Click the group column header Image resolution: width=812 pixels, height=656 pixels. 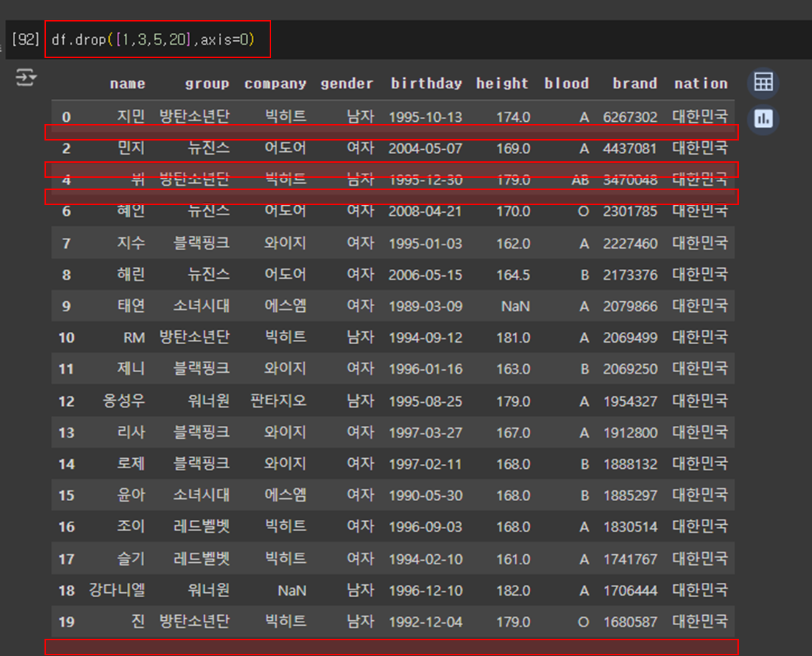pos(207,83)
